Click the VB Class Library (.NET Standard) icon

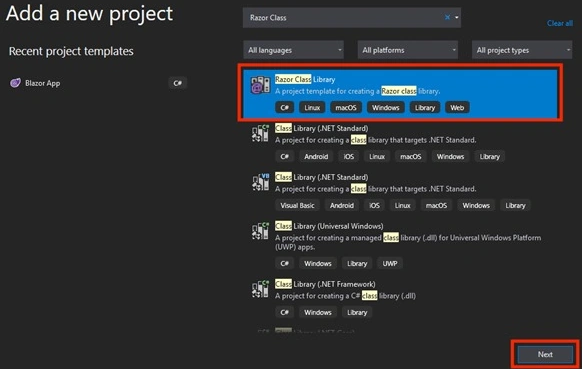click(x=260, y=182)
